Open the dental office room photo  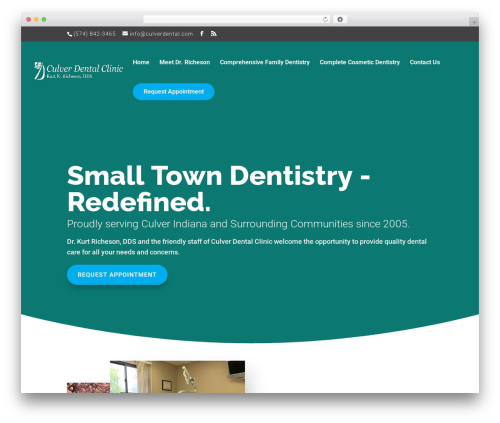click(177, 377)
